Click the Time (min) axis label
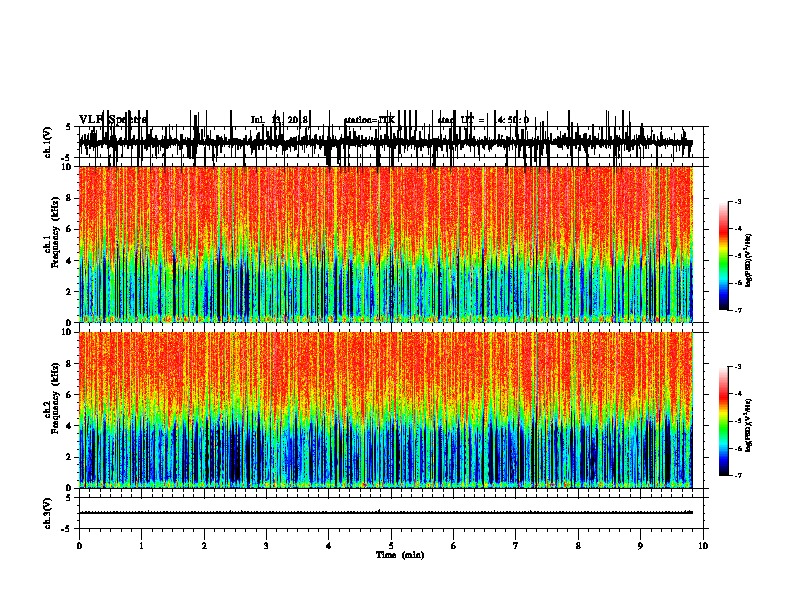This screenshot has width=792, height=612. tap(400, 555)
